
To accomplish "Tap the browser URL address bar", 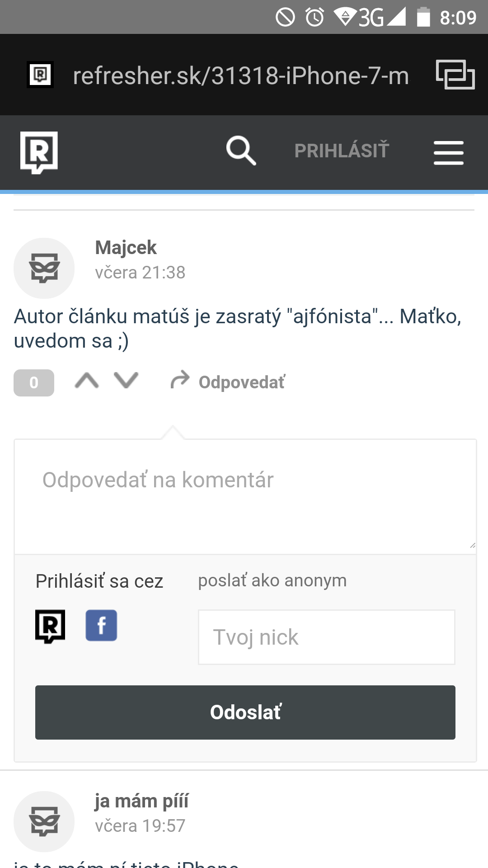I will (241, 75).
